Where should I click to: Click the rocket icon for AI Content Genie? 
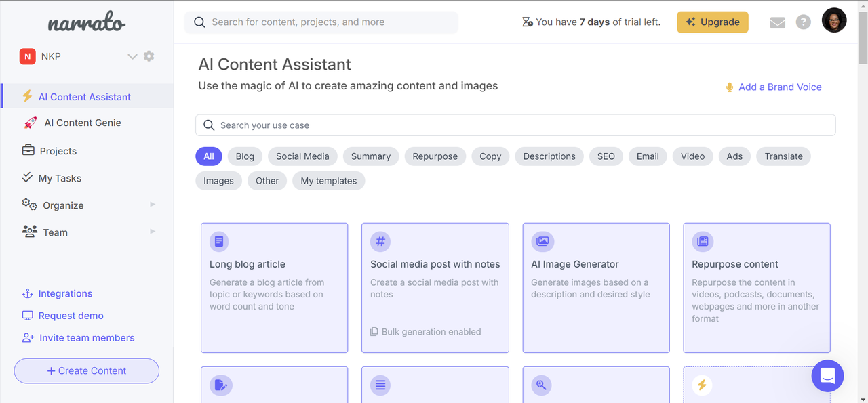coord(31,123)
